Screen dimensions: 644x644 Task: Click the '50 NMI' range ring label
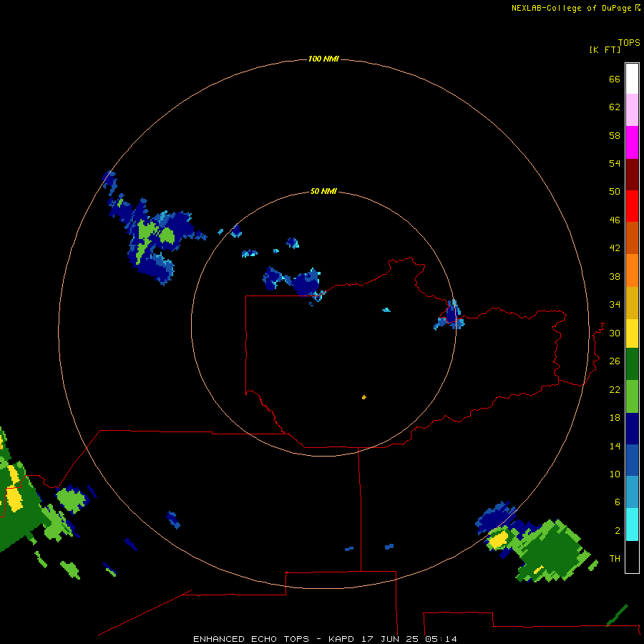(323, 191)
